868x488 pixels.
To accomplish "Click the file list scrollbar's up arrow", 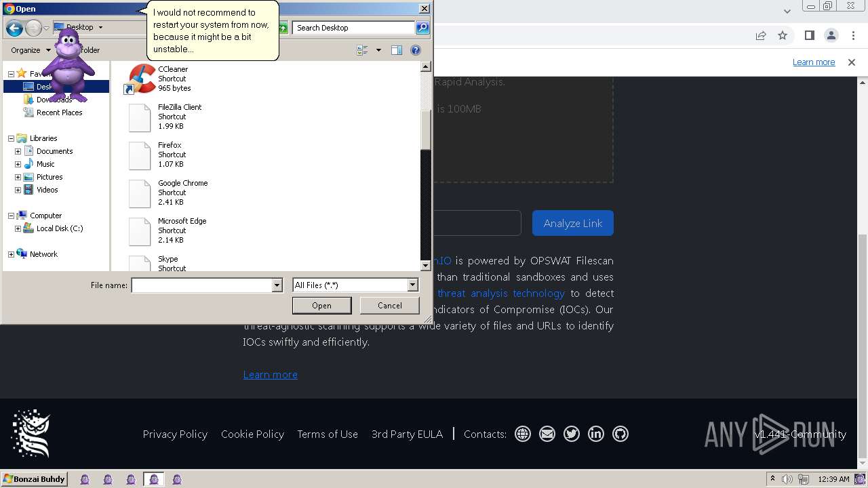I will [x=426, y=66].
